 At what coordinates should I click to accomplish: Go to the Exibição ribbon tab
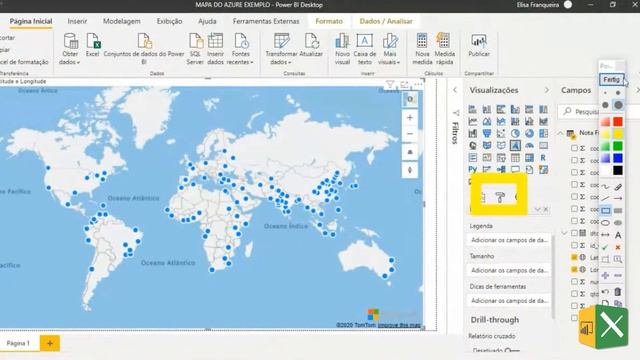(x=169, y=21)
